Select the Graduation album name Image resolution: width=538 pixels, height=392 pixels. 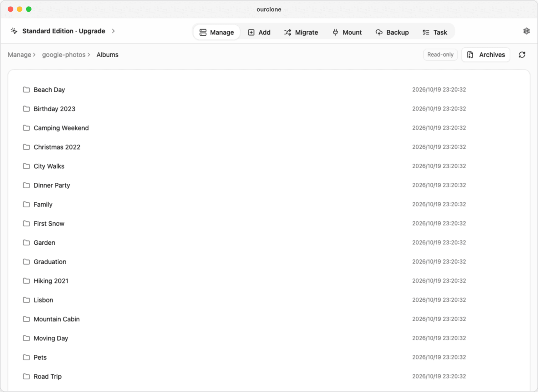(50, 262)
